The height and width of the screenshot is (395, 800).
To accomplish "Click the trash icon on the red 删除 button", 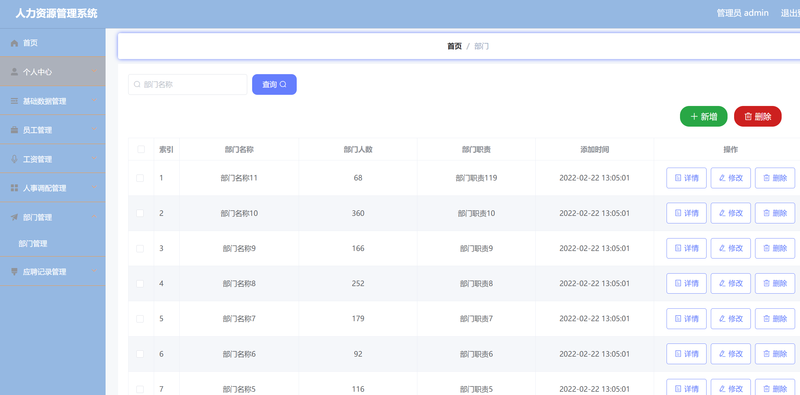I will (x=748, y=116).
